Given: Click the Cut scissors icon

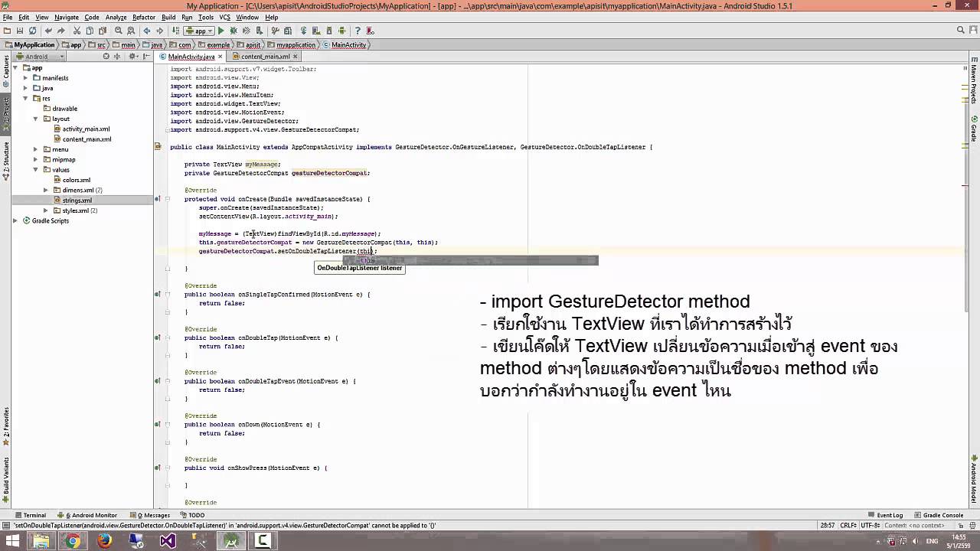Looking at the screenshot, I should [77, 31].
